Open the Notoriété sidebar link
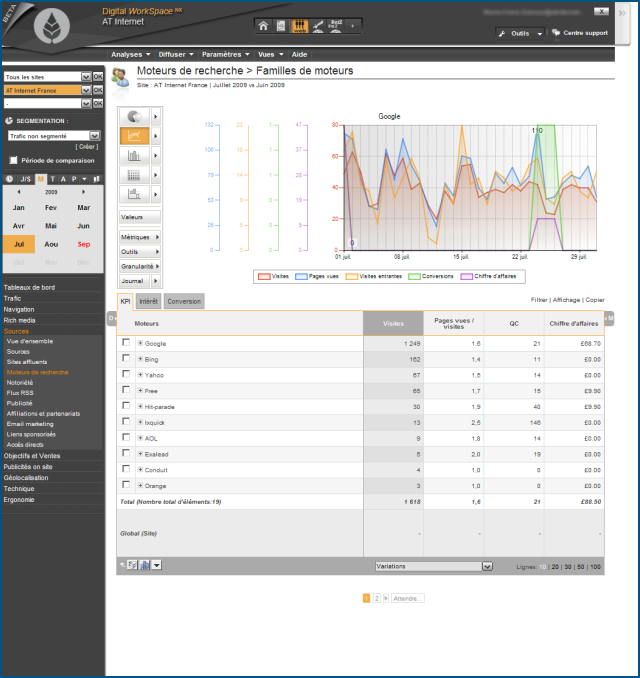This screenshot has width=640, height=678. click(x=20, y=383)
